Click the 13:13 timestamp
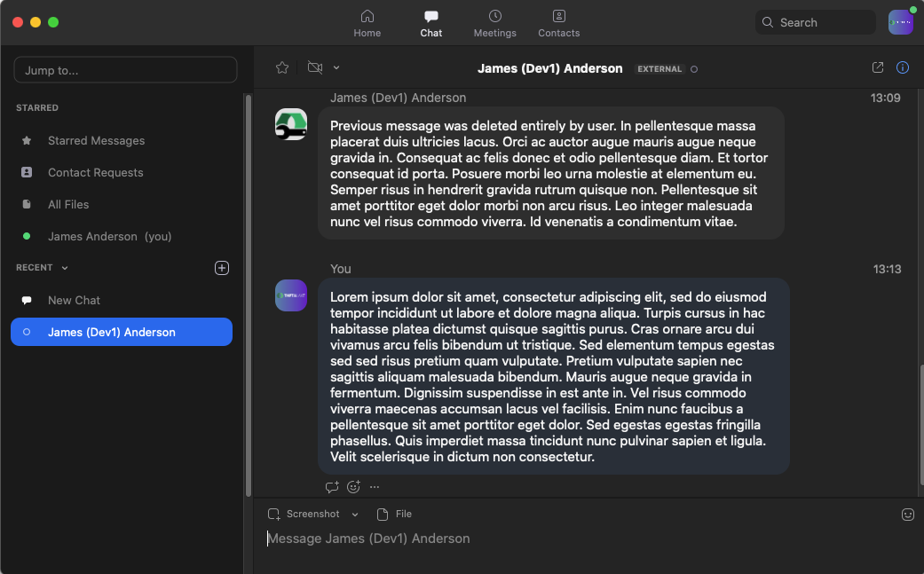The height and width of the screenshot is (574, 924). coord(887,269)
